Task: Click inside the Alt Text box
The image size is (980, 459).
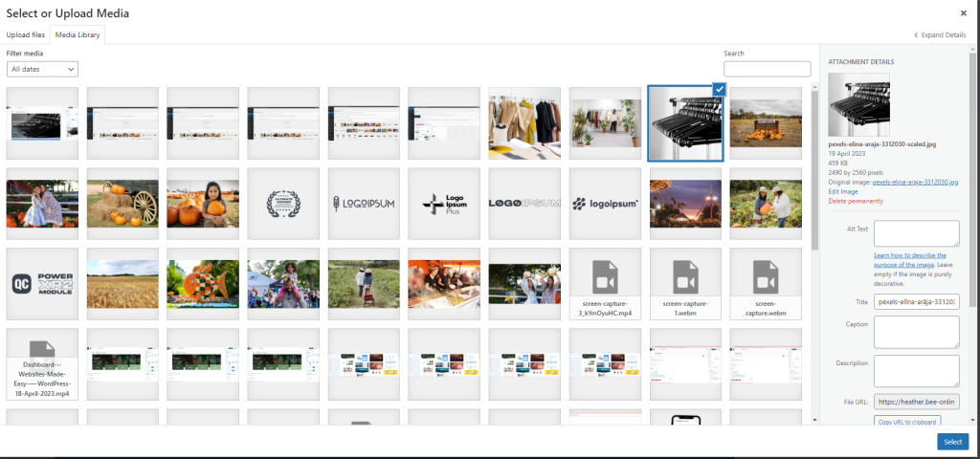Action: tap(916, 233)
